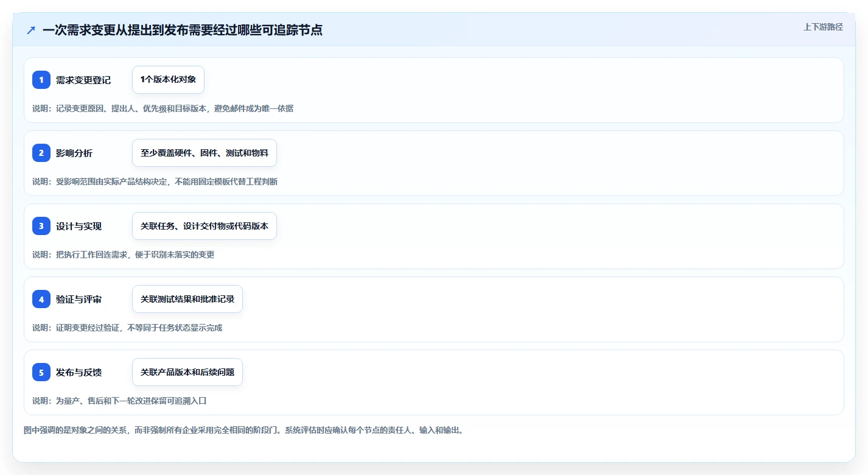868x475 pixels.
Task: Click the title '一次需求变更从提出到发布需要经过哪些可追踪节点'
Action: [183, 30]
